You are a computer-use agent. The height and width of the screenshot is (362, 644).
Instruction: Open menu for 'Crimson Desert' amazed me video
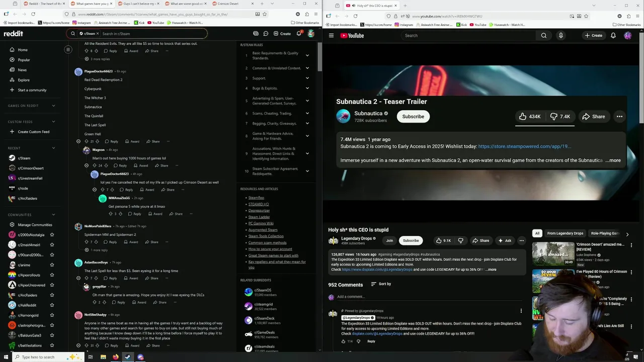[631, 245]
